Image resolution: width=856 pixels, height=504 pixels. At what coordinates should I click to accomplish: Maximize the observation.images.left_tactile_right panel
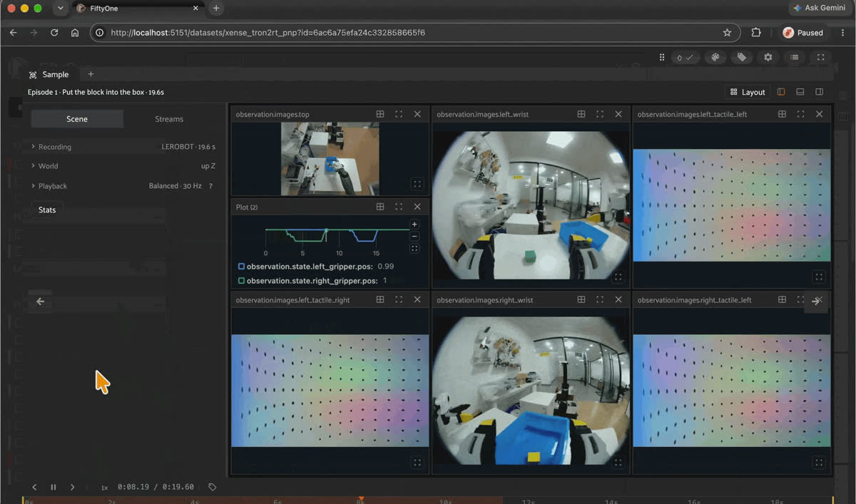[399, 300]
